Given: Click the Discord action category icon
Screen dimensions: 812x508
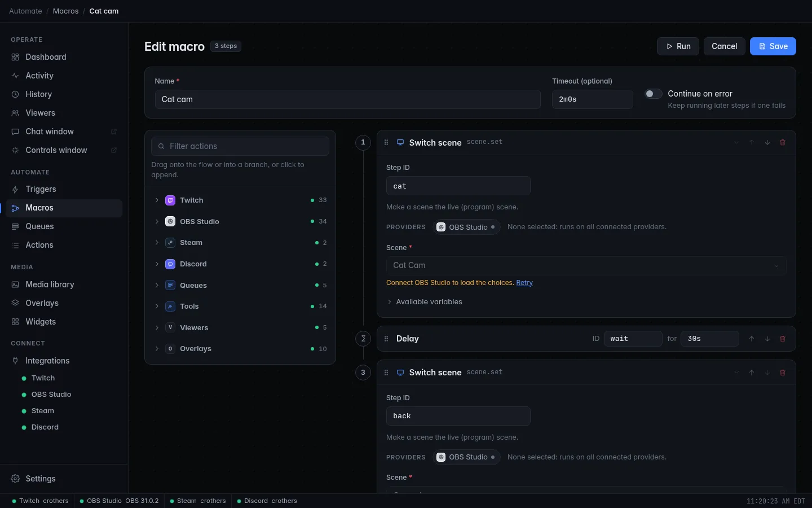Looking at the screenshot, I should pos(170,264).
